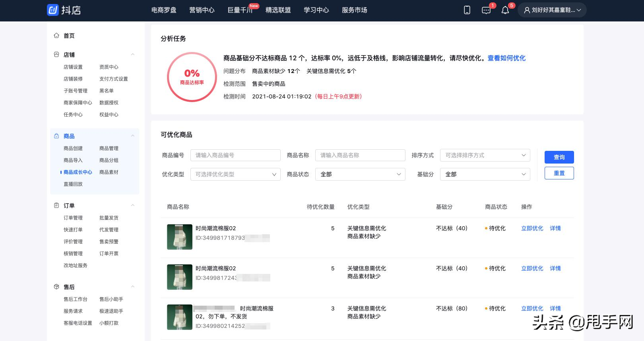Viewport: 644px width, 341px height.
Task: Open the 勿下单 product thumbnail image
Action: [x=180, y=317]
